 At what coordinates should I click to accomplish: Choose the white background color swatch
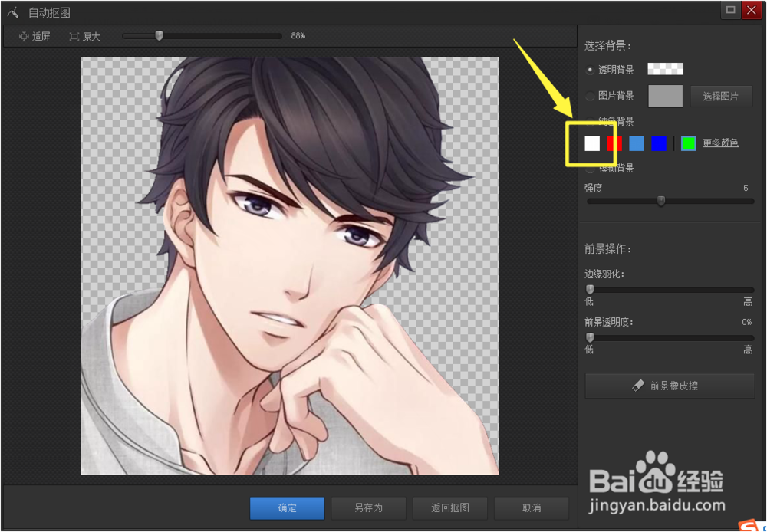(x=592, y=143)
